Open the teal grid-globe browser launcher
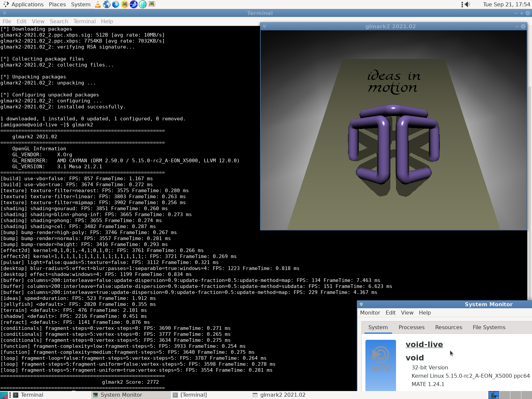This screenshot has height=399, width=532. (143, 4)
